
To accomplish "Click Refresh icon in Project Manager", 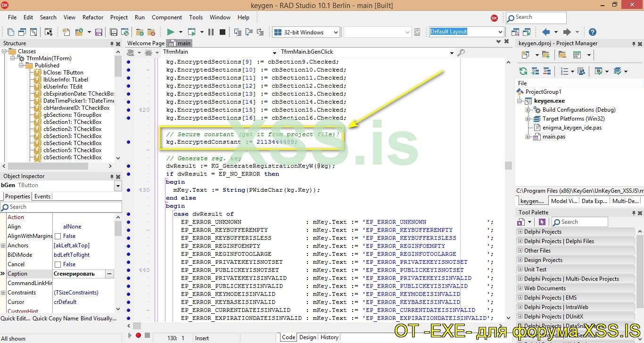I will point(523,71).
